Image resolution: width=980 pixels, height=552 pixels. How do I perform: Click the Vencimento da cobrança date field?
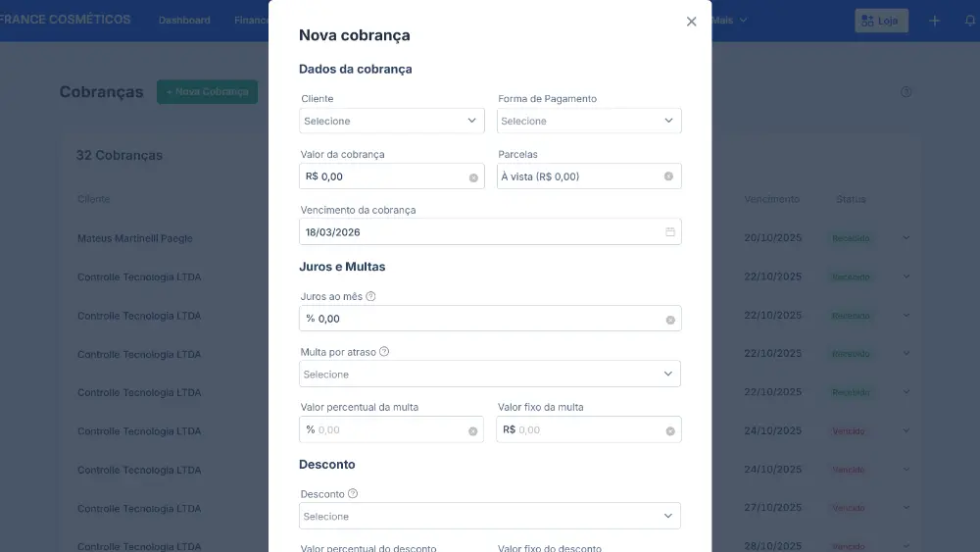(x=490, y=232)
